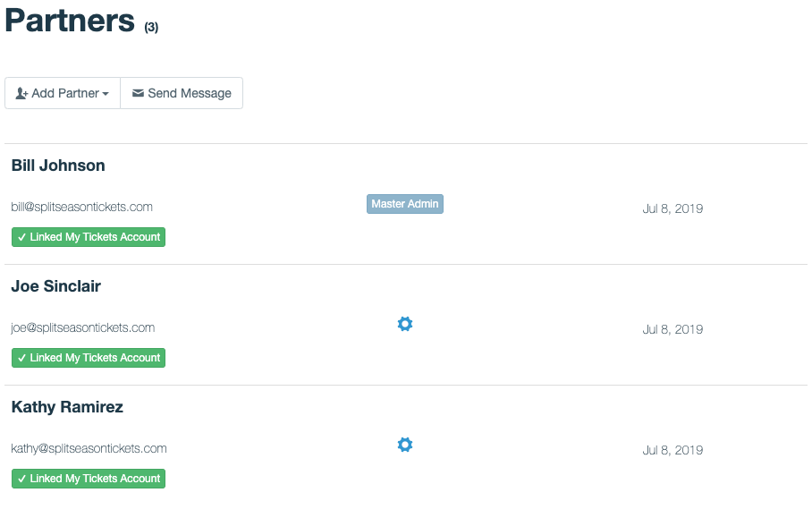Click email bill@splitseasontickets.com
Image resolution: width=812 pixels, height=518 pixels.
pyautogui.click(x=81, y=207)
